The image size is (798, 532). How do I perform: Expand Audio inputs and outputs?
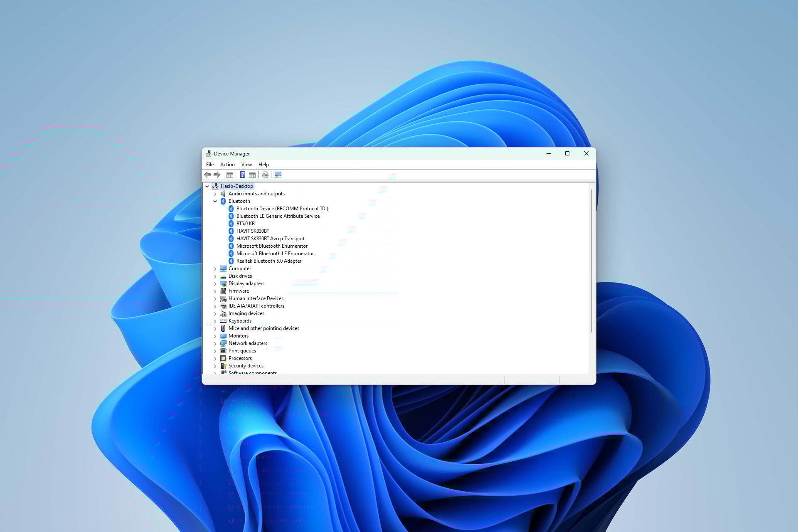[215, 194]
